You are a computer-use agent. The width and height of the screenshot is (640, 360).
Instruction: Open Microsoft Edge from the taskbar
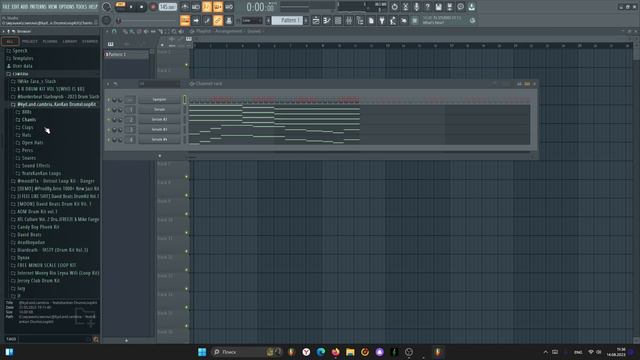321,352
